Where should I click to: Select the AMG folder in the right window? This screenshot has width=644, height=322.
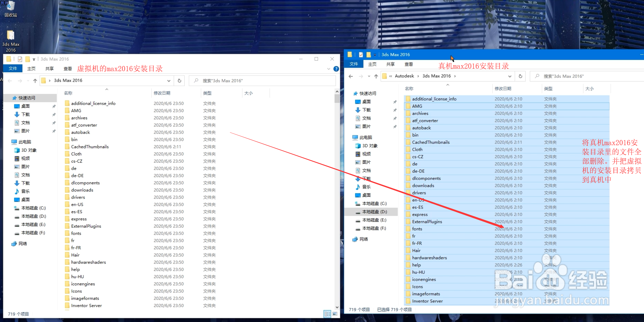pos(507,106)
